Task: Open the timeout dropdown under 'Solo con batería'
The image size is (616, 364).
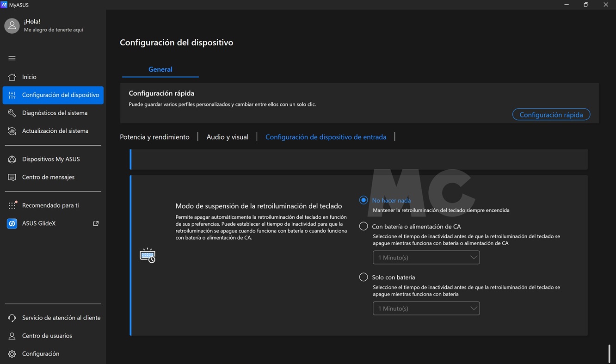Action: 426,308
